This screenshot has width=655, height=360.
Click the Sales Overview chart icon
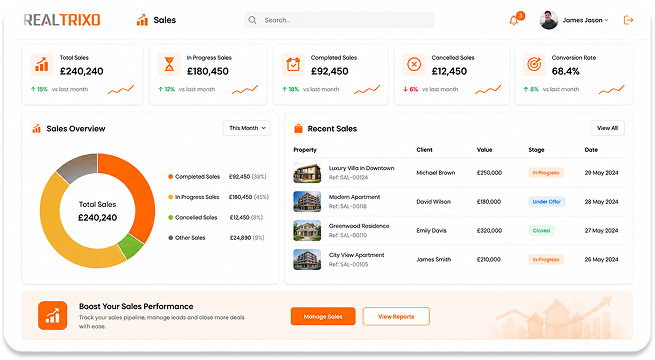pyautogui.click(x=36, y=129)
